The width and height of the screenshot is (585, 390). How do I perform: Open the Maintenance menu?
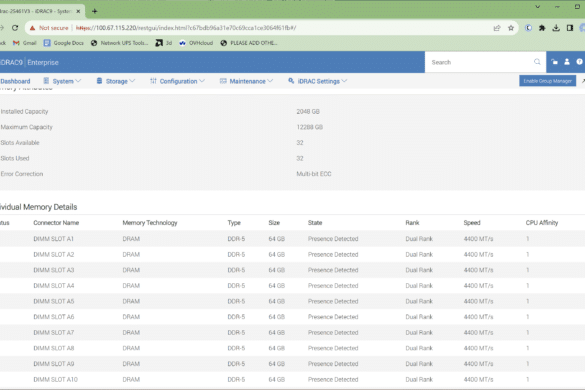(246, 81)
